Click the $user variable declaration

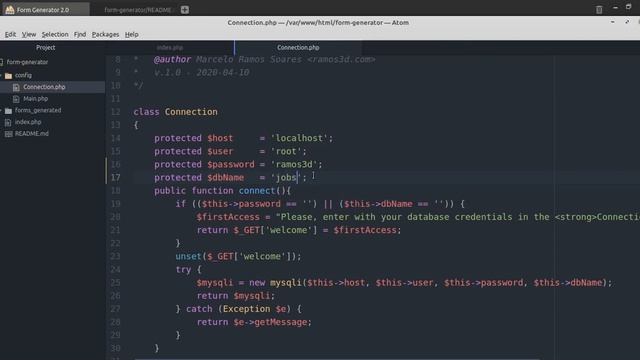coord(220,151)
